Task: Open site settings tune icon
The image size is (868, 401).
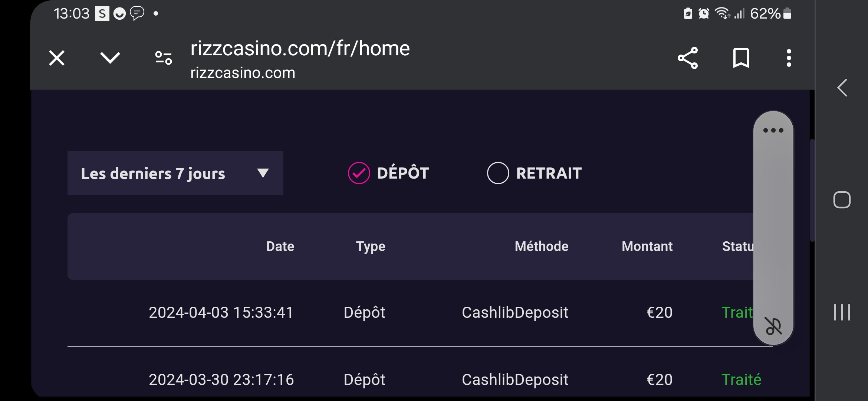Action: click(163, 58)
